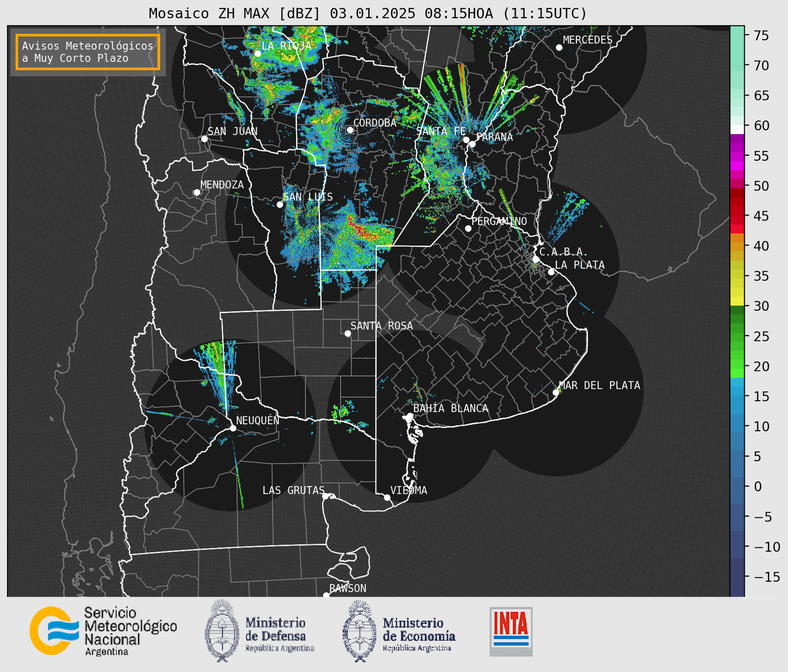Select the MAR DEL PLATA city marker

[556, 393]
